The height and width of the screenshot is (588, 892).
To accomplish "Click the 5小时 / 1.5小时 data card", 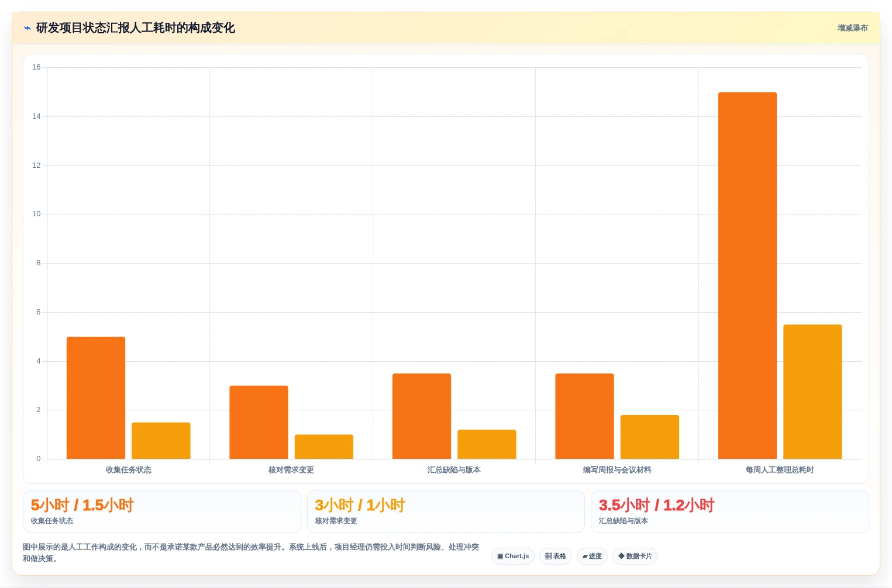I will click(x=162, y=511).
